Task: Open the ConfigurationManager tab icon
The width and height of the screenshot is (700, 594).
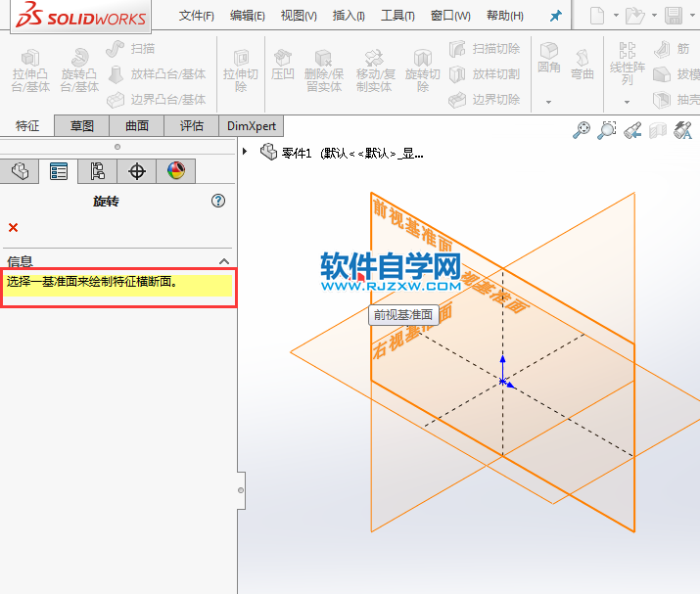Action: click(97, 171)
